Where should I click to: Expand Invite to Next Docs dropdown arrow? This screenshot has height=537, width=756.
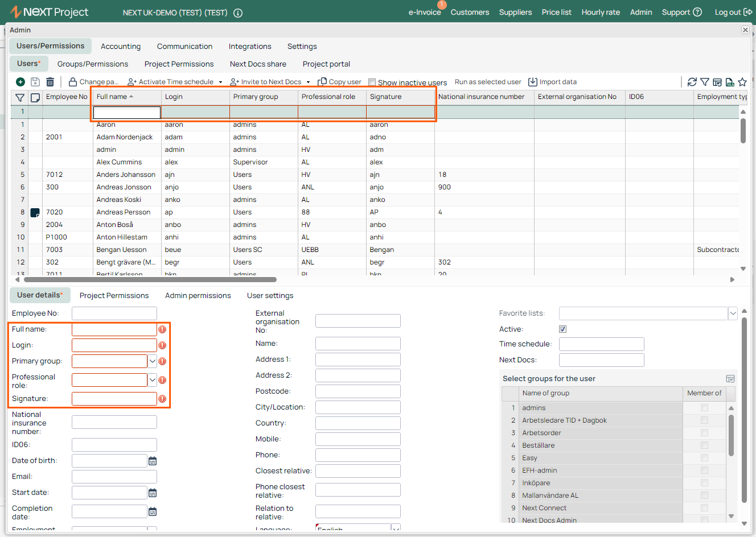point(308,82)
